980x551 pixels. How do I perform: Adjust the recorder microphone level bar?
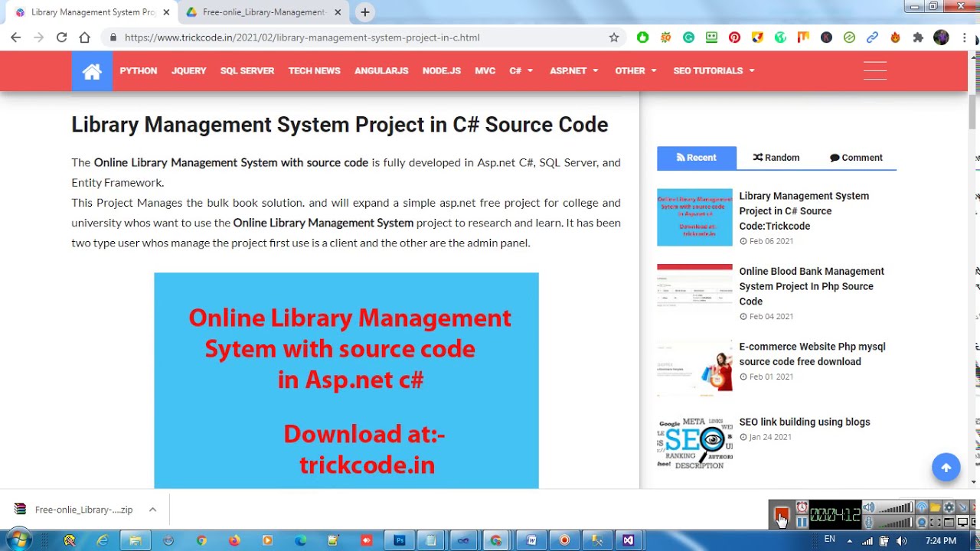896,522
